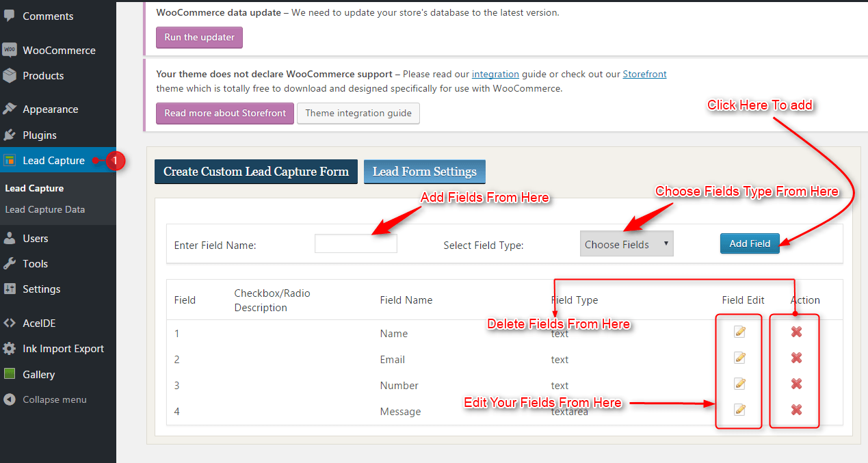Edit the Number field via pencil icon
This screenshot has width=868, height=463.
click(x=739, y=384)
